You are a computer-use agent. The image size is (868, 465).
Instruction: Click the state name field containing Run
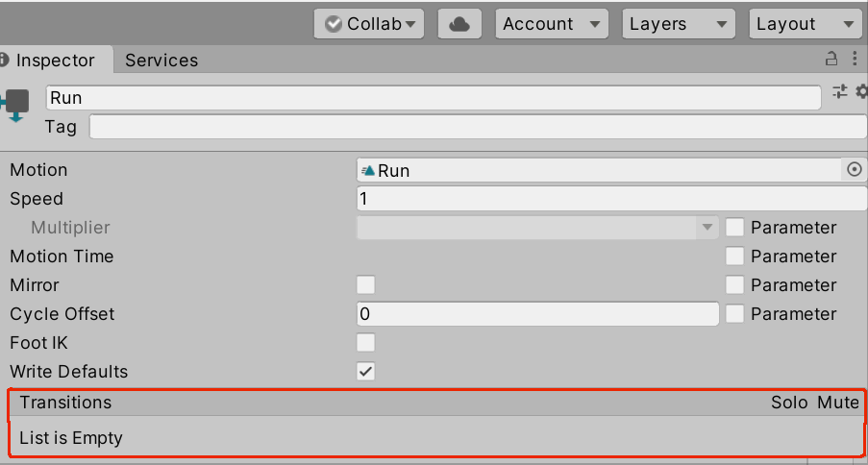click(433, 98)
